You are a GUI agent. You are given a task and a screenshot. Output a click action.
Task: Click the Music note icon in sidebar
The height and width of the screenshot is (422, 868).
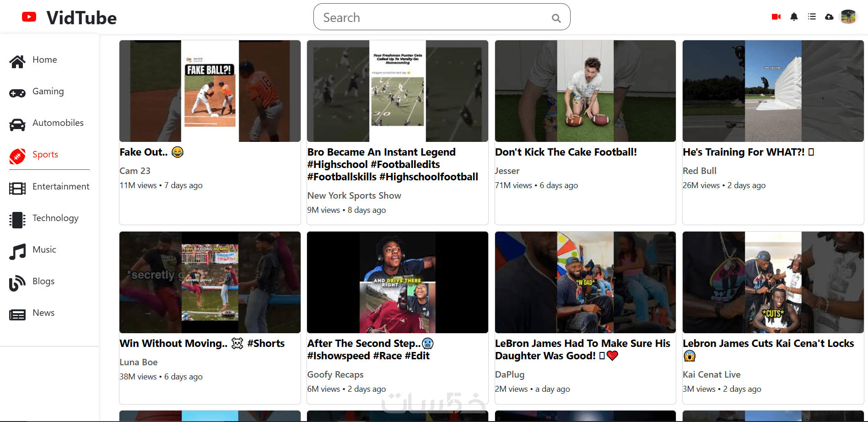tap(17, 251)
